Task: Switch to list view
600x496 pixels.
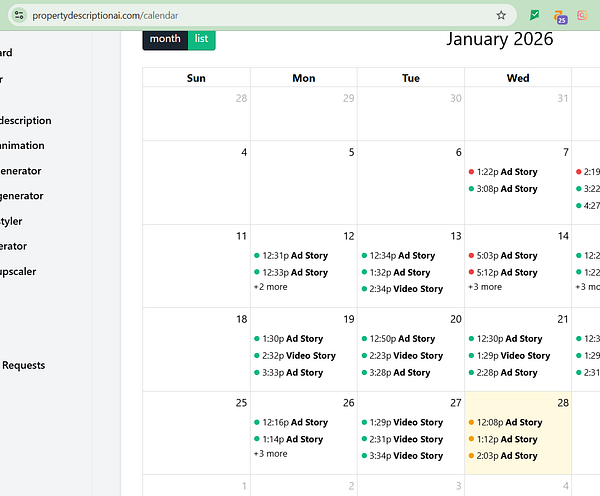Action: [201, 39]
